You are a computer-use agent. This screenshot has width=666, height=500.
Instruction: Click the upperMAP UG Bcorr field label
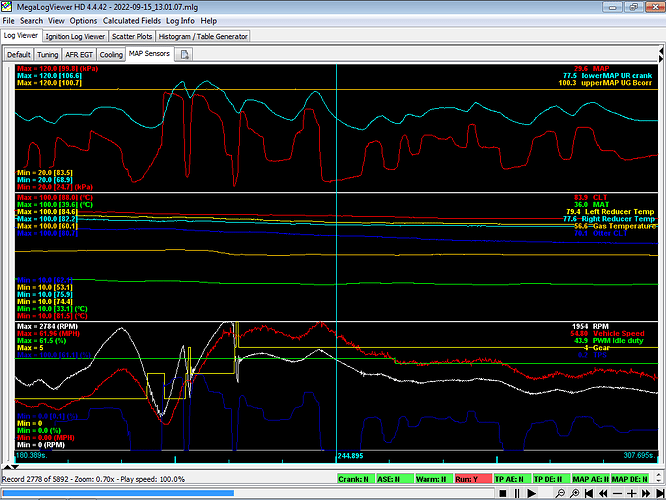tap(616, 83)
